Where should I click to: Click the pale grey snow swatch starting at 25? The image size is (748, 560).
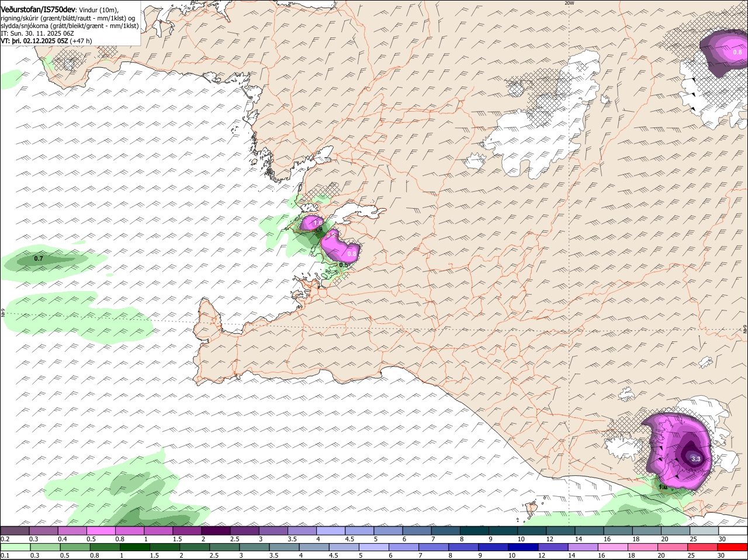[704, 531]
